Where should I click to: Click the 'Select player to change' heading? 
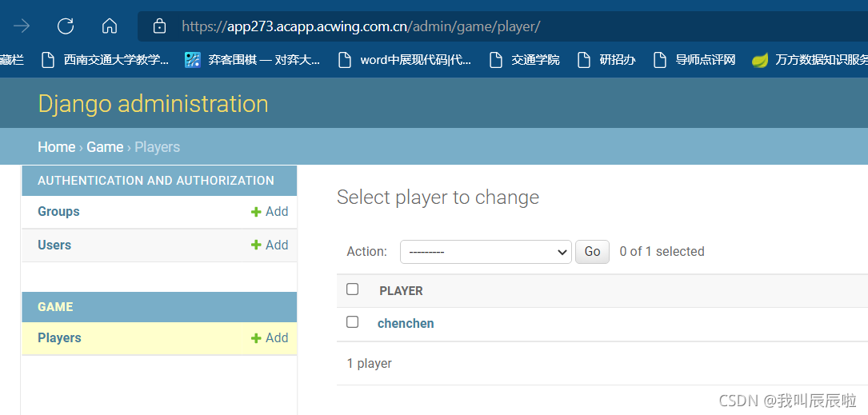[438, 197]
